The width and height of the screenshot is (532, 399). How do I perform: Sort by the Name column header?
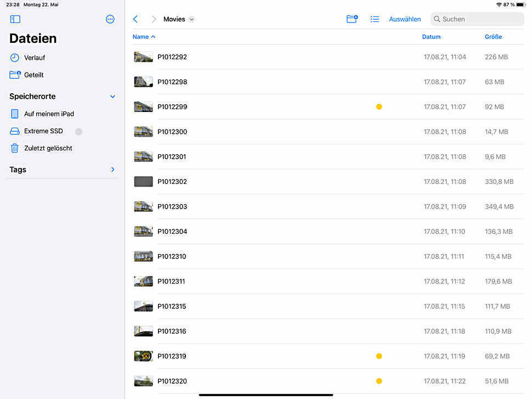pyautogui.click(x=144, y=37)
